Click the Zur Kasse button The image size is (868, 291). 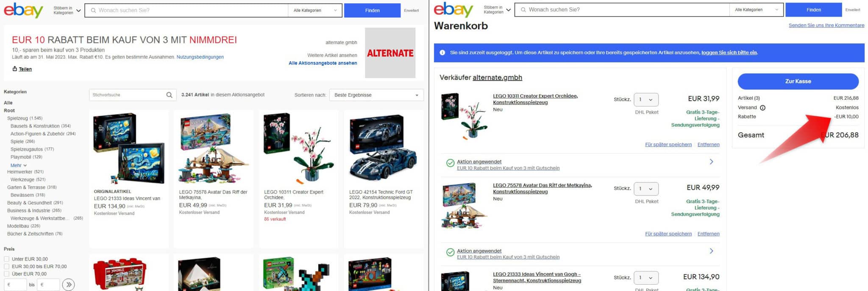798,81
